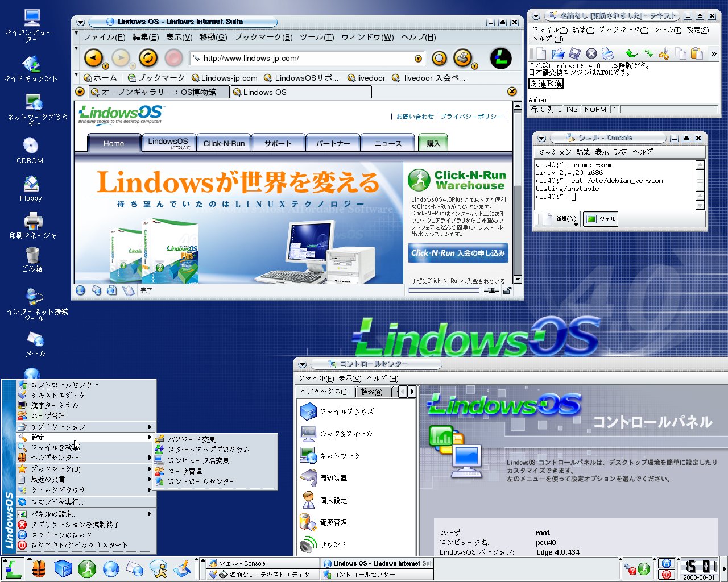The width and height of the screenshot is (728, 582).
Task: Open the URL bar's dropdown arrow
Action: click(419, 58)
